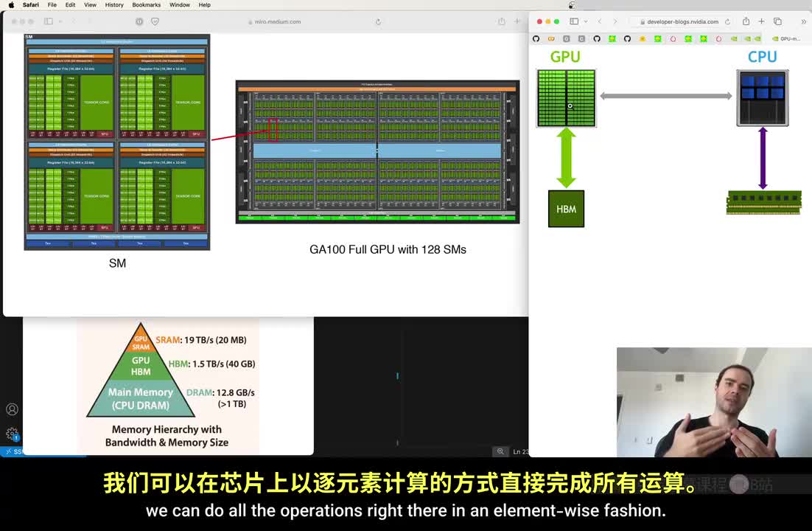The height and width of the screenshot is (531, 812).
Task: Click the developer-blogs.nvidia.com address bar
Action: (x=682, y=22)
